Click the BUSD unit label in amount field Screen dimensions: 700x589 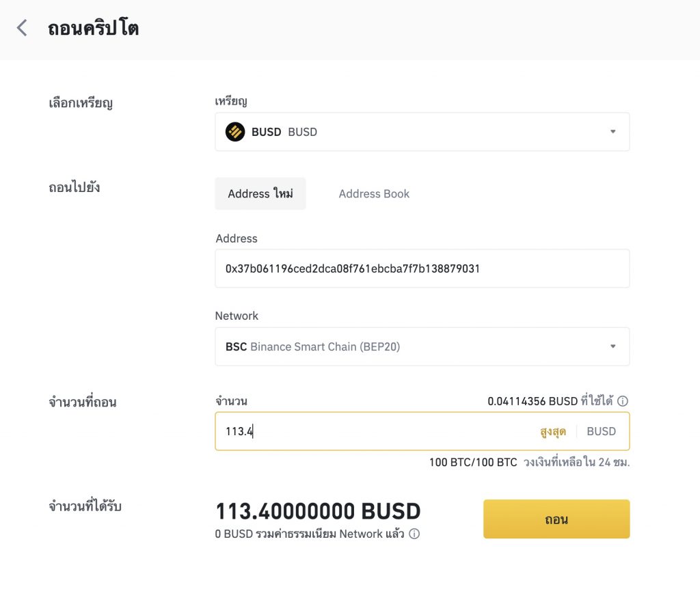click(601, 431)
